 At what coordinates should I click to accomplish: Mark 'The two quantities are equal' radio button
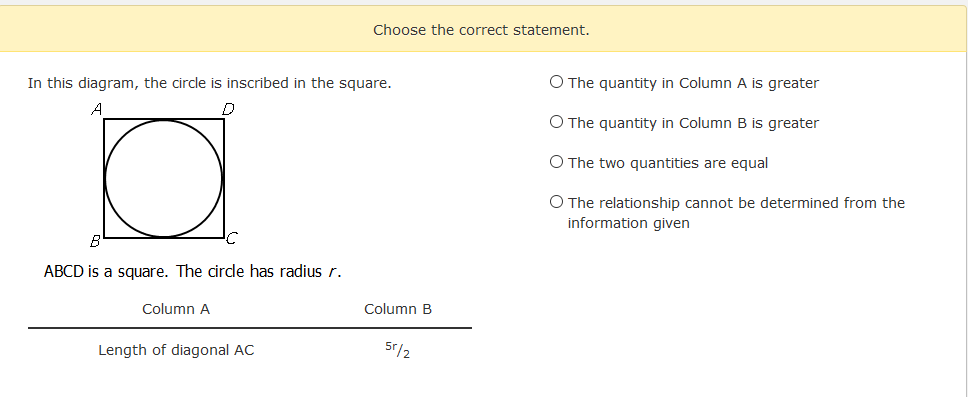point(556,162)
